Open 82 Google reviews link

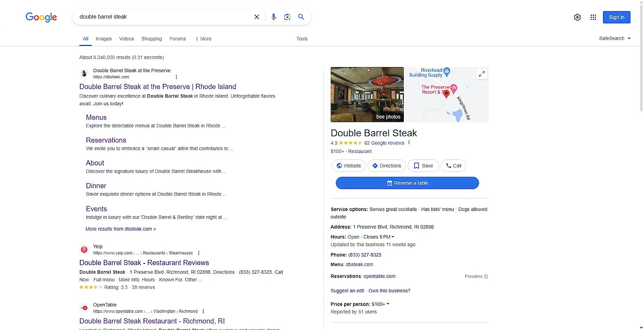[x=384, y=143]
